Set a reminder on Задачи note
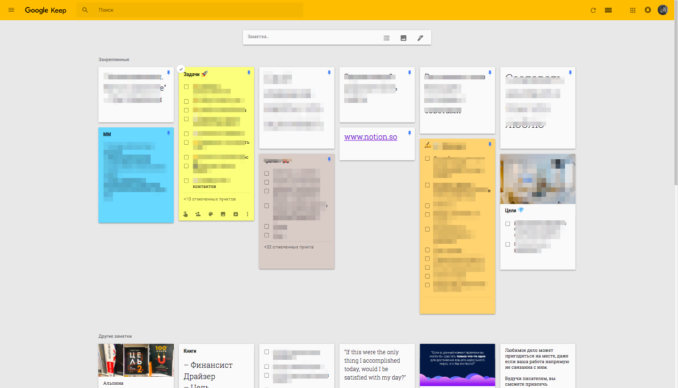The image size is (678, 388). point(185,214)
